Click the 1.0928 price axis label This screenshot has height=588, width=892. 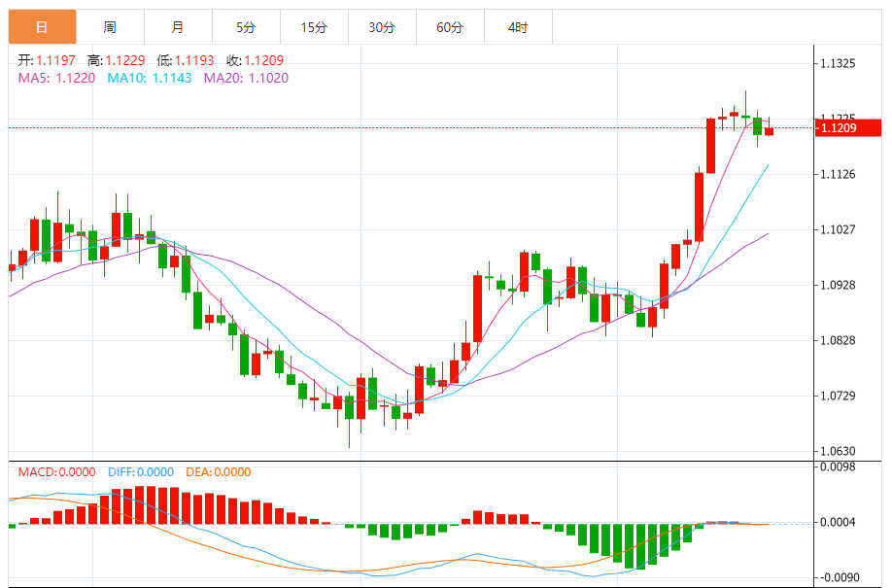click(x=838, y=285)
